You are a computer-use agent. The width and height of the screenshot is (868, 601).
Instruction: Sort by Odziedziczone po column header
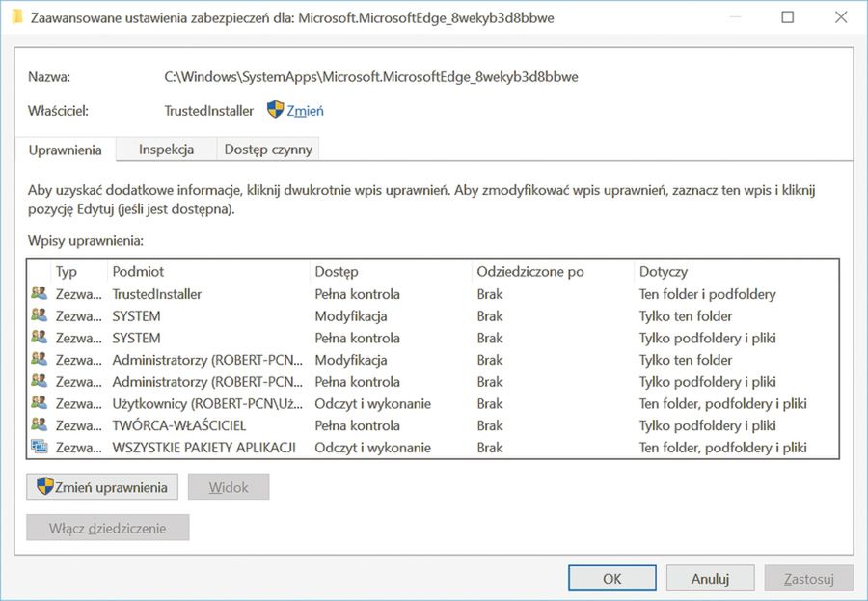[x=553, y=271]
